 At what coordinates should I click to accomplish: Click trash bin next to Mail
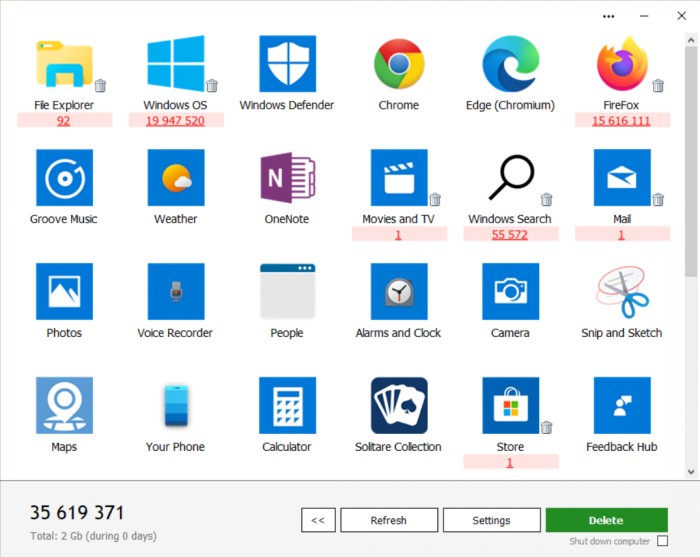[x=658, y=199]
